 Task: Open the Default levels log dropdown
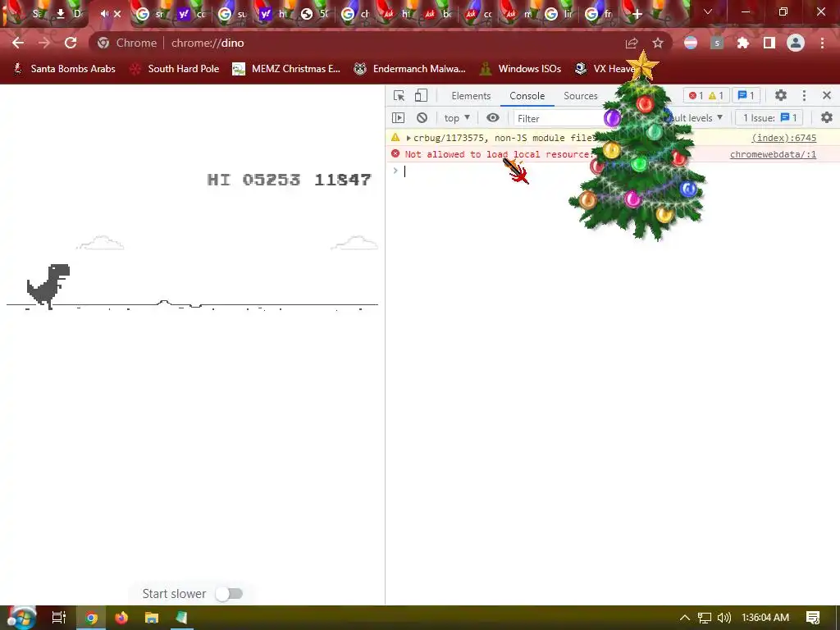pyautogui.click(x=696, y=118)
